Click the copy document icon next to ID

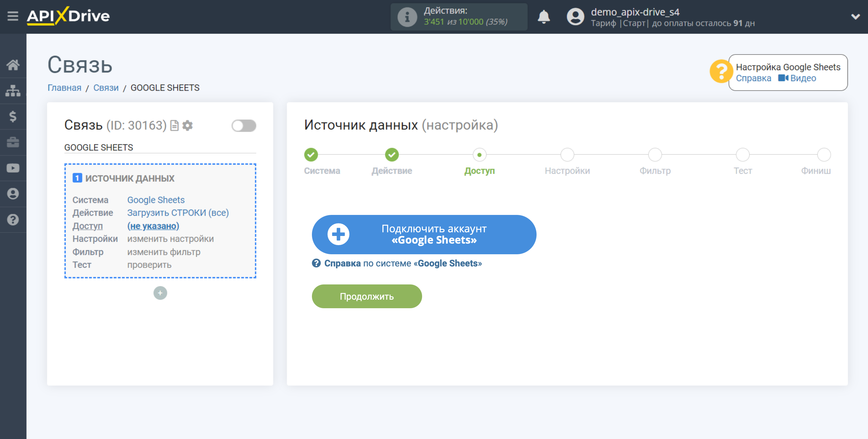pos(174,126)
